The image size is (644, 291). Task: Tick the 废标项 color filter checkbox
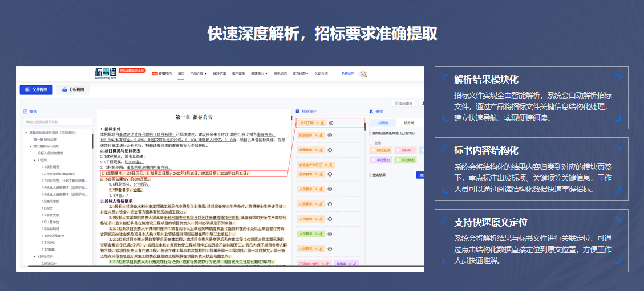point(398,150)
